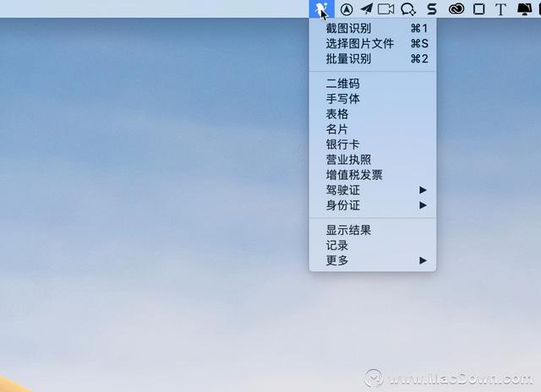
Task: Click the square outline menu bar icon
Action: coord(479,9)
